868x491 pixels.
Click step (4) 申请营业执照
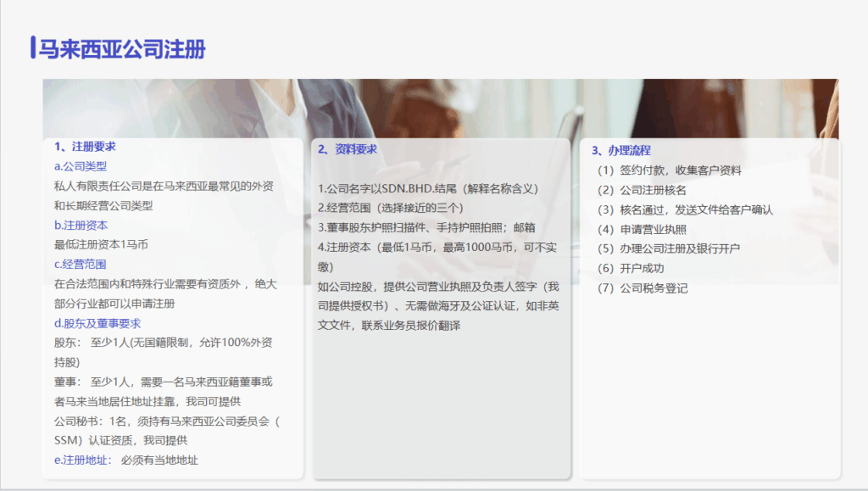642,229
